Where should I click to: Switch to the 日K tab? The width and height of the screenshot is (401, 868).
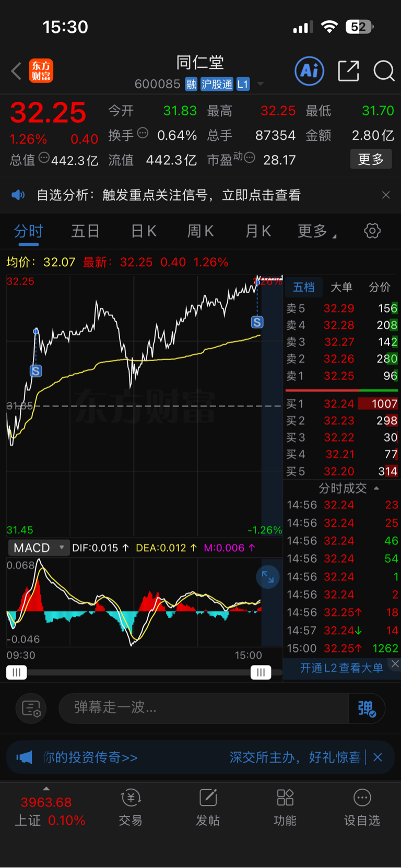coord(144,231)
